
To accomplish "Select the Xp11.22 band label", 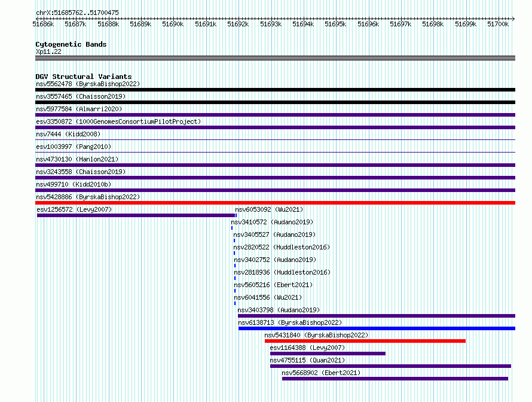I will [48, 51].
